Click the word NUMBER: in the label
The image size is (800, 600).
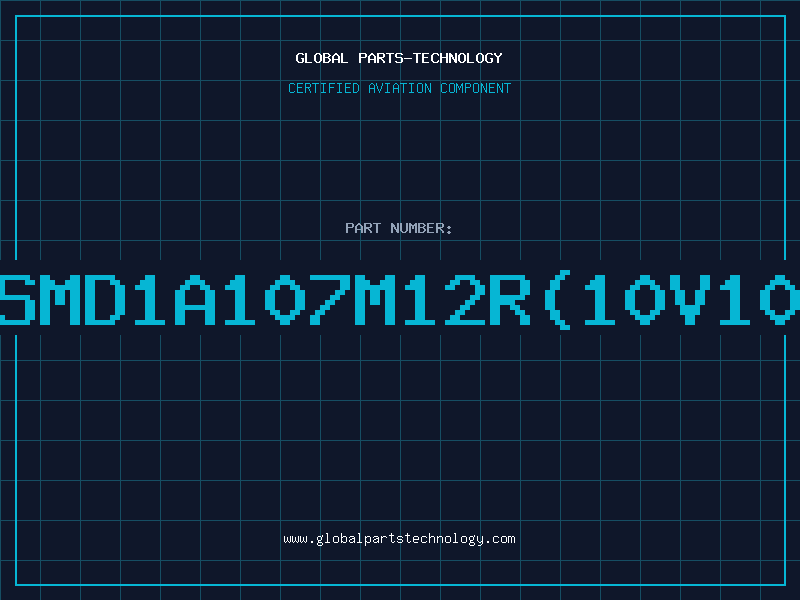point(421,228)
